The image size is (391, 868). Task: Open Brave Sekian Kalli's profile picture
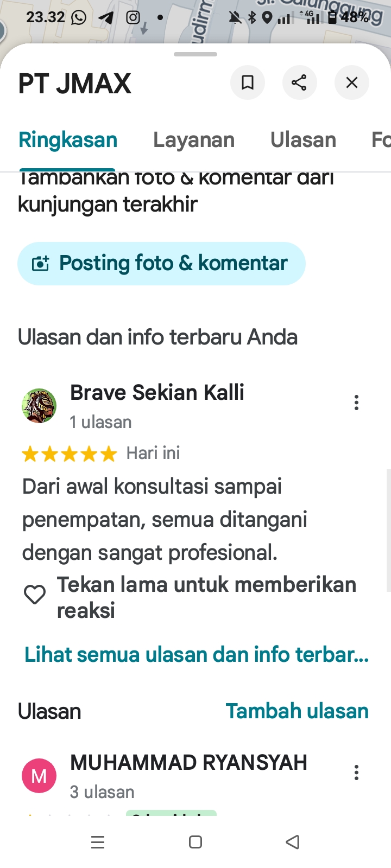pos(39,405)
